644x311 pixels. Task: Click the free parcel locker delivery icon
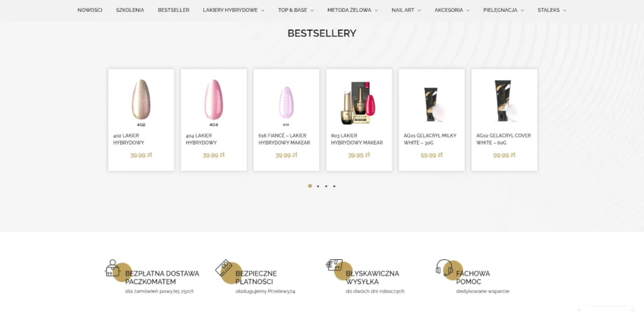[x=113, y=268]
